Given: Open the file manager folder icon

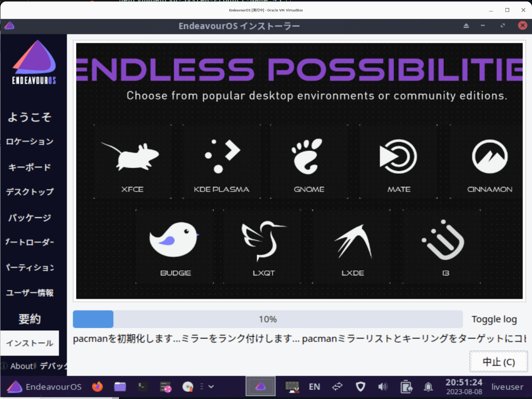Looking at the screenshot, I should pos(120,386).
